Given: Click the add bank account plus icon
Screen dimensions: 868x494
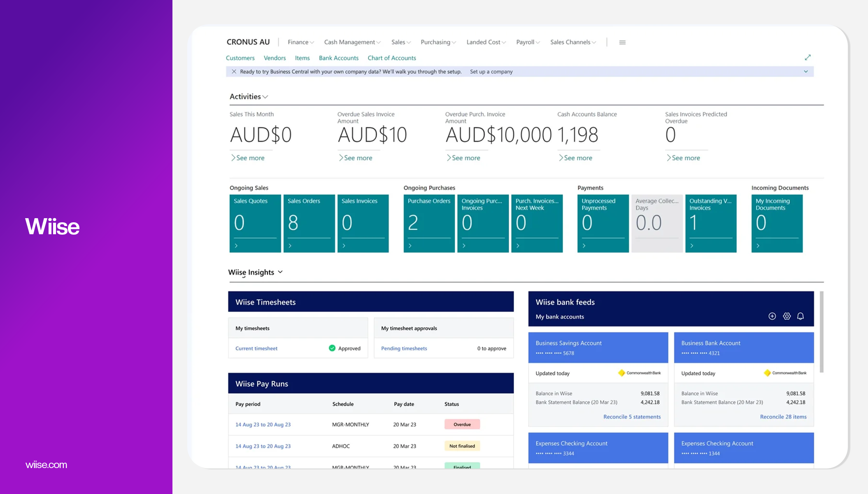Looking at the screenshot, I should [x=772, y=316].
